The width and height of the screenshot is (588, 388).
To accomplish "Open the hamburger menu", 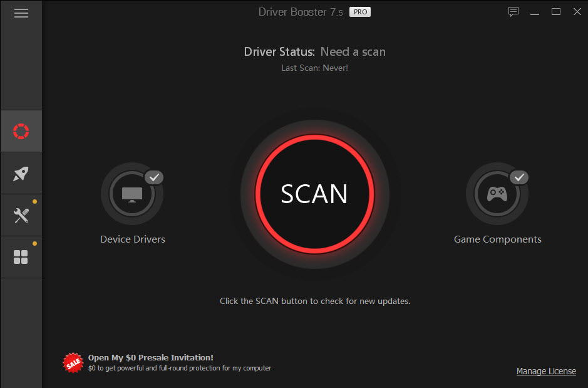I will 21,13.
